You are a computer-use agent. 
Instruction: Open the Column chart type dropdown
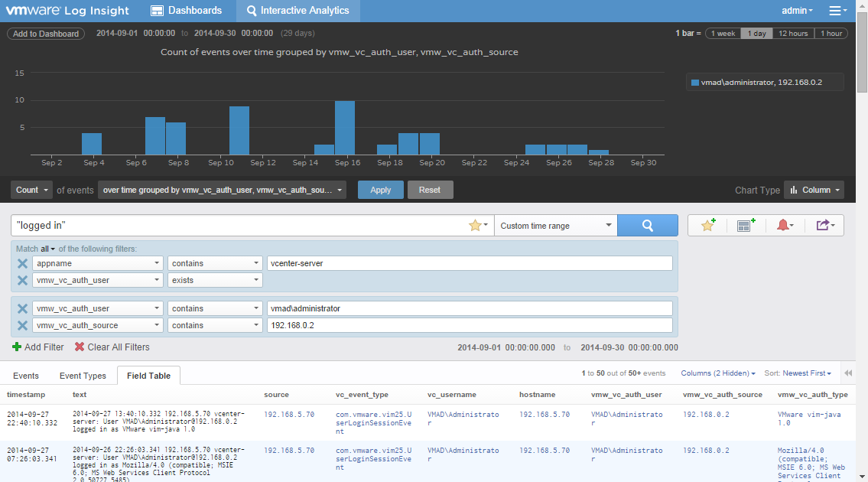coord(814,190)
